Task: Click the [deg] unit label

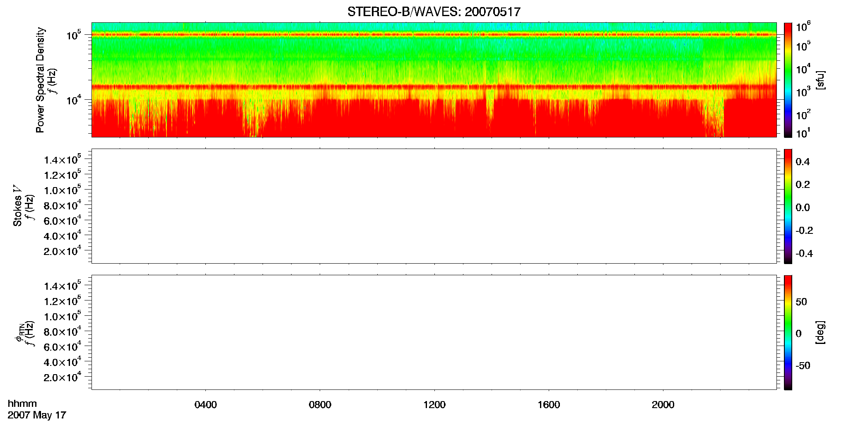Action: [x=820, y=332]
